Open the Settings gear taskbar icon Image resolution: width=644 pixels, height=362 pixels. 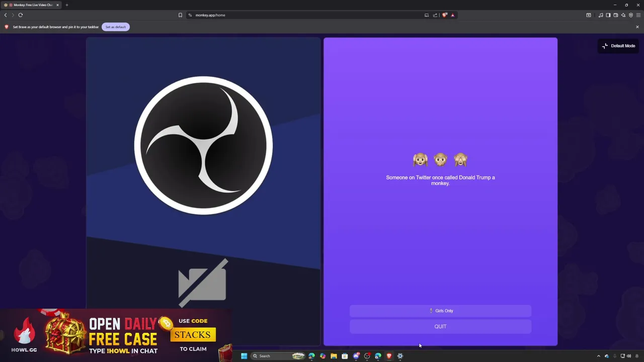point(400,356)
